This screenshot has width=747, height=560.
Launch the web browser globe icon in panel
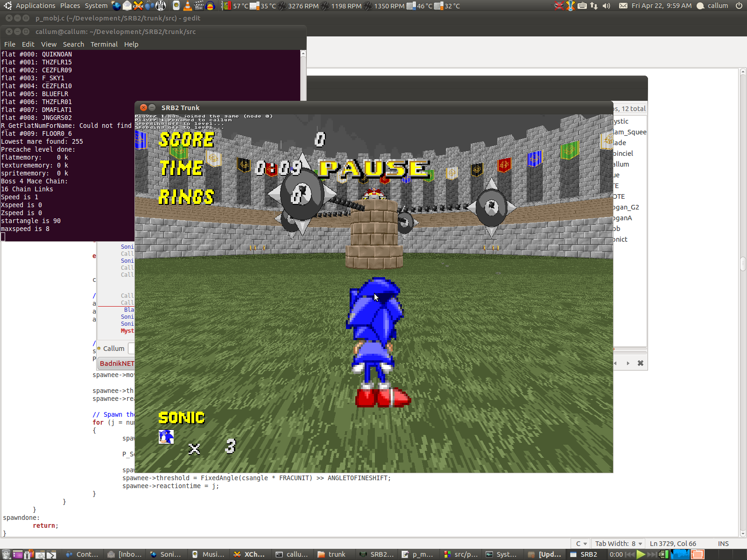point(116,6)
